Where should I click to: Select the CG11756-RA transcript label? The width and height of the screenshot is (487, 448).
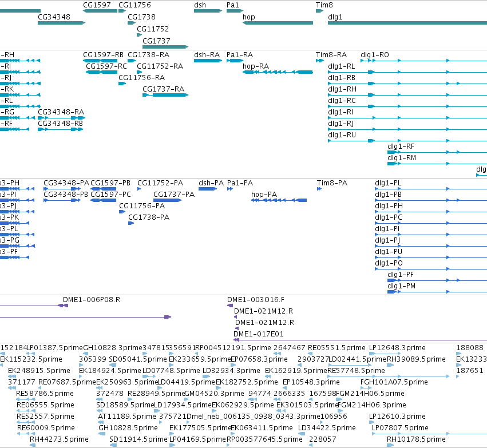[x=141, y=78]
